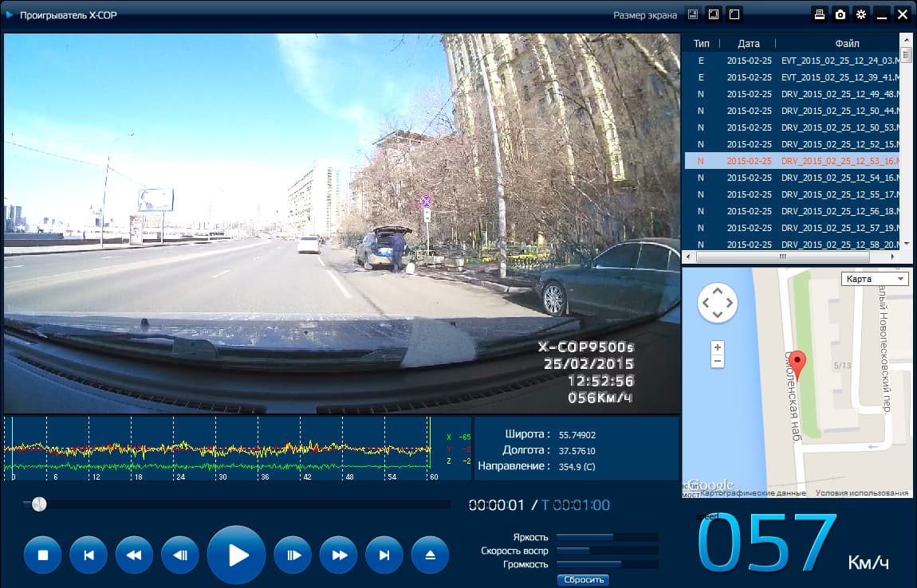Image resolution: width=917 pixels, height=588 pixels.
Task: Select file DRV_2015_02_25_12_56_18
Action: [x=792, y=211]
